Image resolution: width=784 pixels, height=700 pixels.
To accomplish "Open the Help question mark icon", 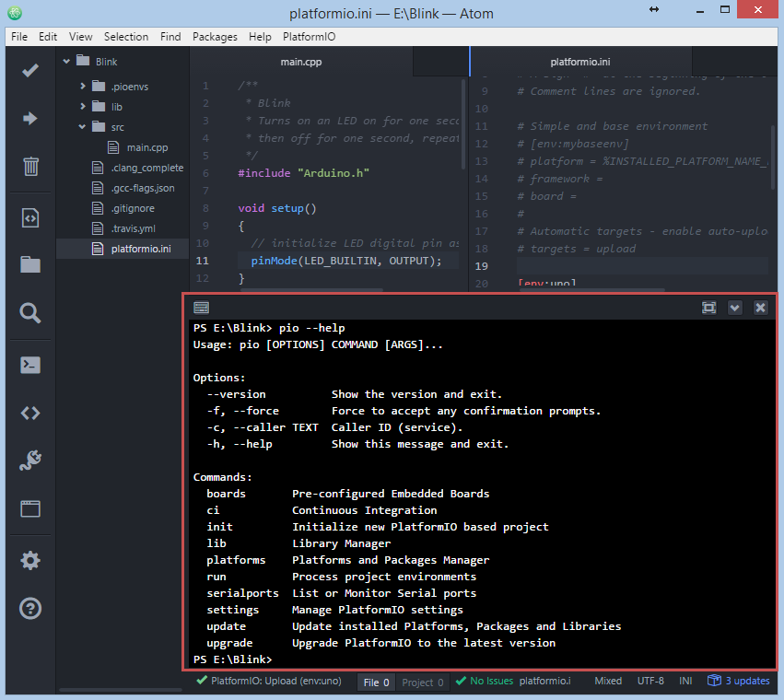I will pos(30,609).
